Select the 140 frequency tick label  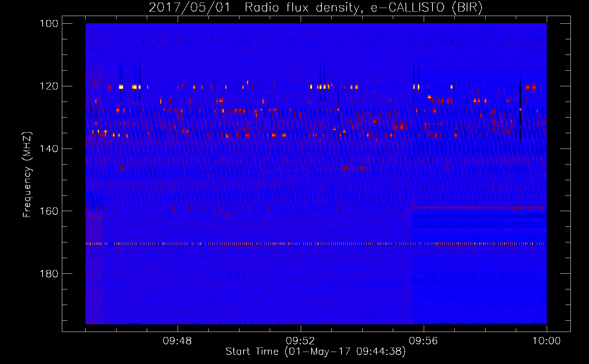pyautogui.click(x=50, y=149)
